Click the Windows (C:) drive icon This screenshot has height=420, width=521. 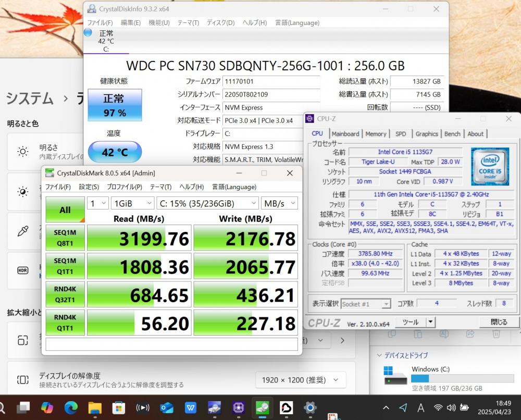(x=395, y=376)
